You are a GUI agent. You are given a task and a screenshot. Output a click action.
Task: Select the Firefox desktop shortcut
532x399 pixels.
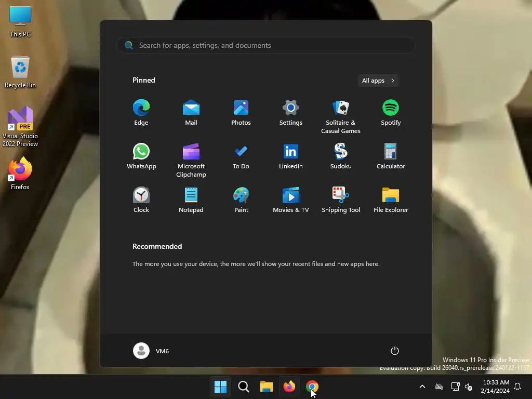[x=20, y=174]
